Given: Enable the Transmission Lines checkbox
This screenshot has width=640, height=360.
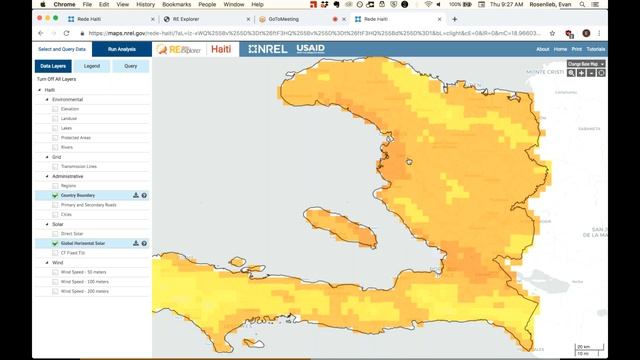Looking at the screenshot, I should [55, 167].
